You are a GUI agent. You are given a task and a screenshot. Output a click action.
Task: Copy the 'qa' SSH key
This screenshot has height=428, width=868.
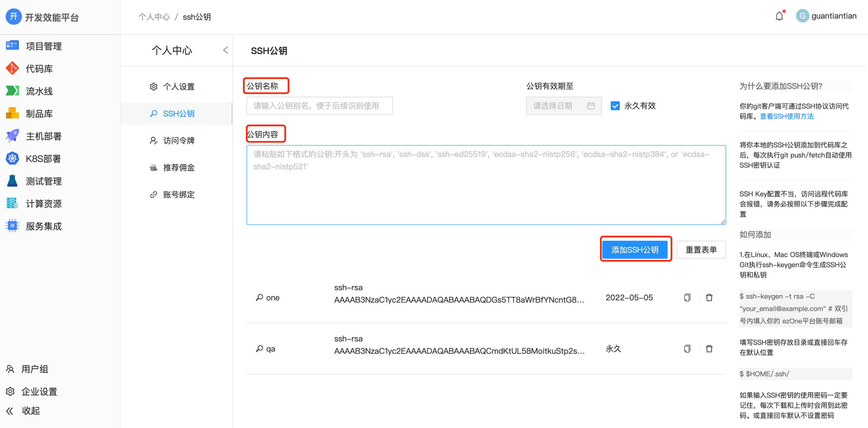pos(687,348)
